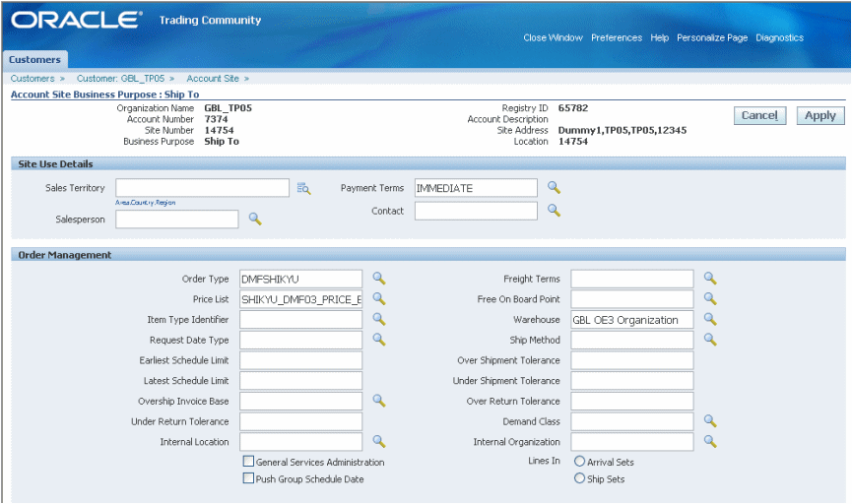This screenshot has width=852, height=504.
Task: Click the Area.Country.Region hint text
Action: tap(145, 203)
